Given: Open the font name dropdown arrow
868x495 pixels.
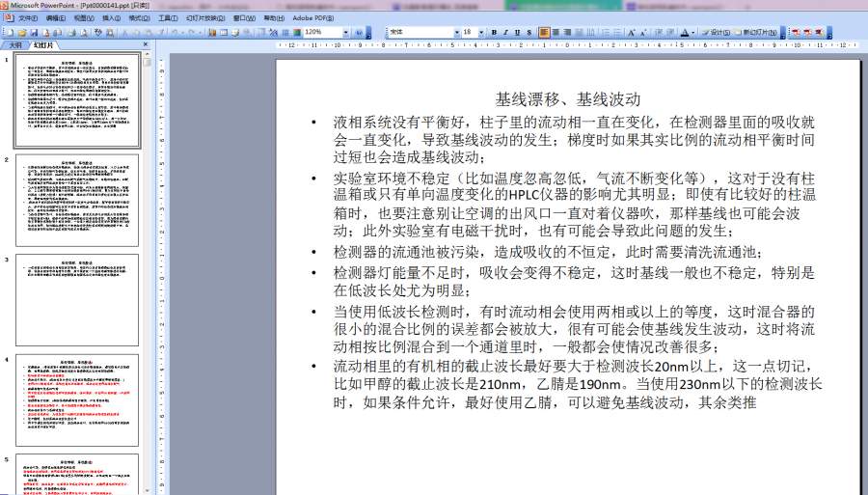Looking at the screenshot, I should pyautogui.click(x=457, y=33).
